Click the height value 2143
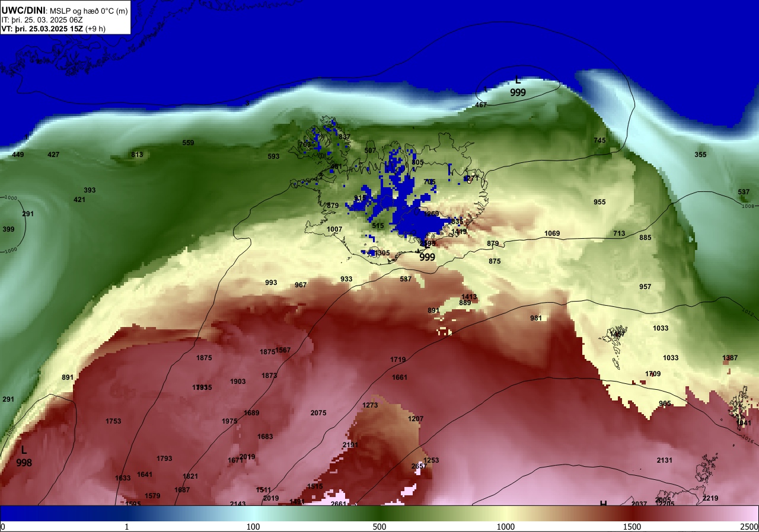759x532 pixels. tap(238, 504)
